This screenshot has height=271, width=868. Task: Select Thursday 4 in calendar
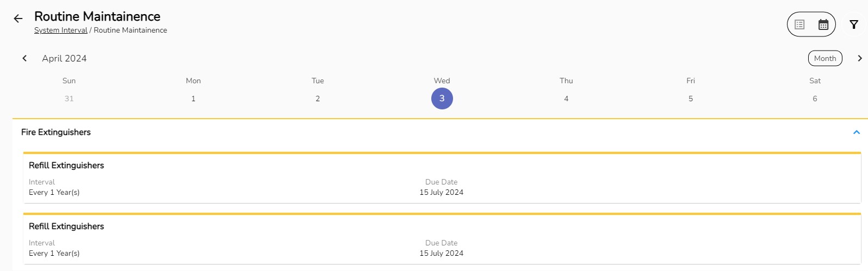566,98
